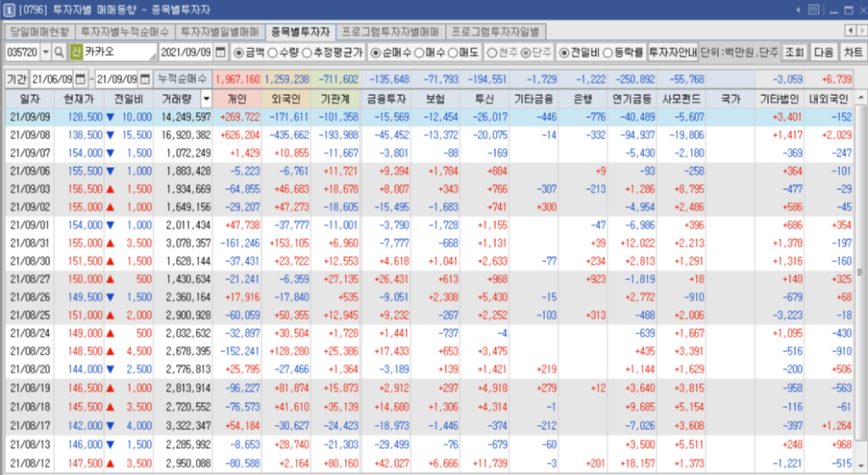The width and height of the screenshot is (868, 475).
Task: Switch to the 투자자별일별매매 tab
Action: tap(220, 31)
